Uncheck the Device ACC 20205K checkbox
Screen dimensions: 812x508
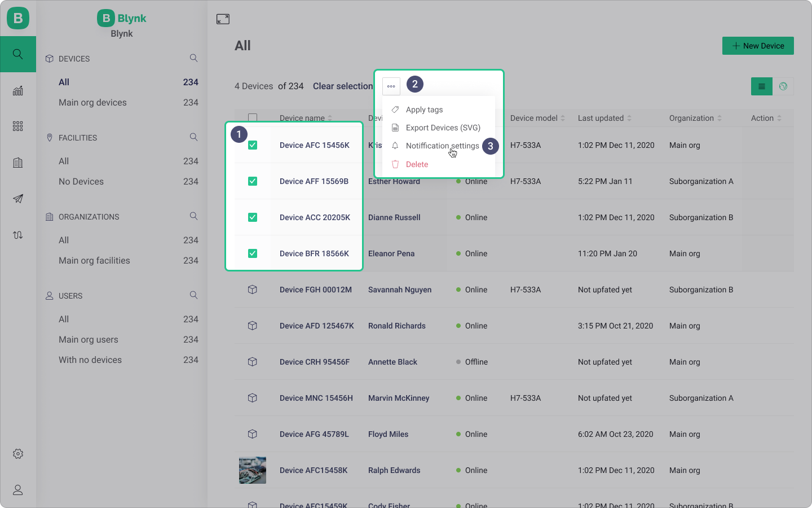[x=253, y=217]
